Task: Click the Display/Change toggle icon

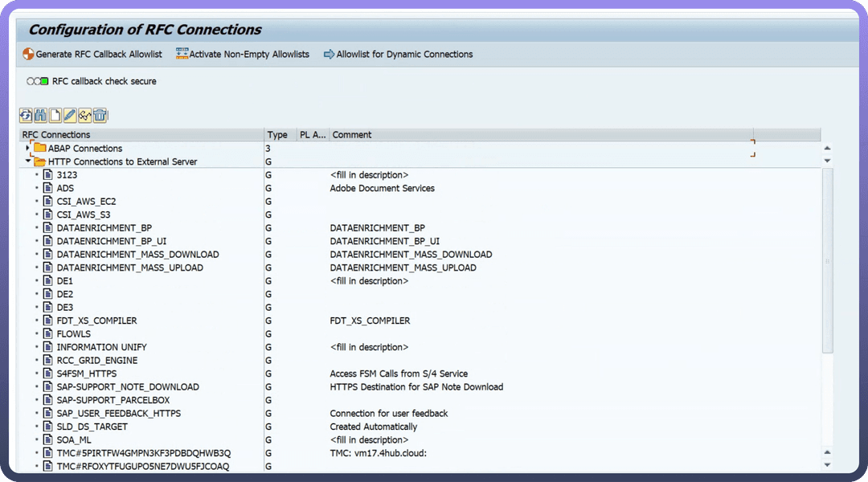Action: (x=85, y=116)
